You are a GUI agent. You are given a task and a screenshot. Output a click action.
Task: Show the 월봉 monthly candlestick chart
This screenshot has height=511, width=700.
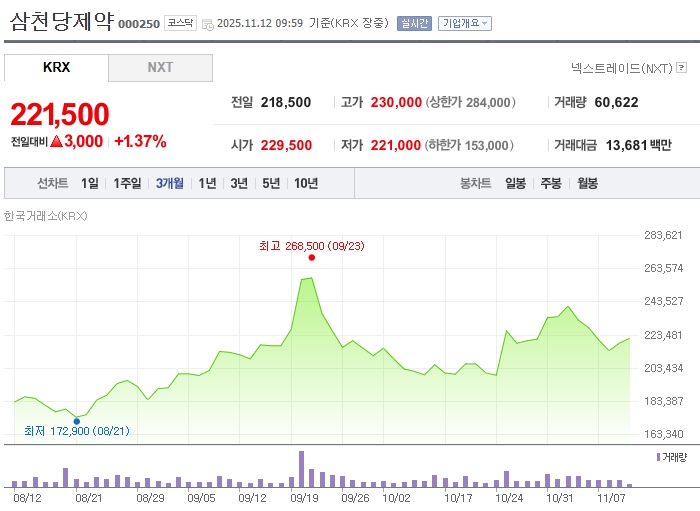pos(587,183)
